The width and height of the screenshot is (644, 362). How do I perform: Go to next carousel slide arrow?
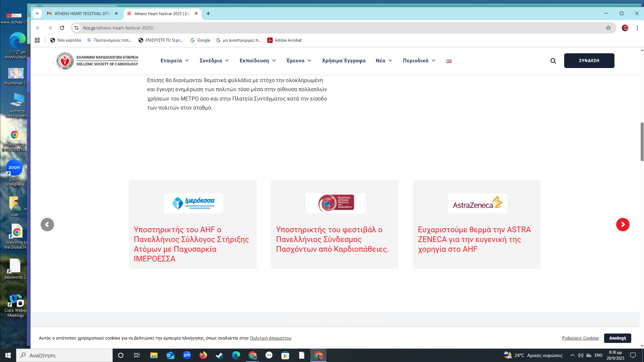[623, 225]
